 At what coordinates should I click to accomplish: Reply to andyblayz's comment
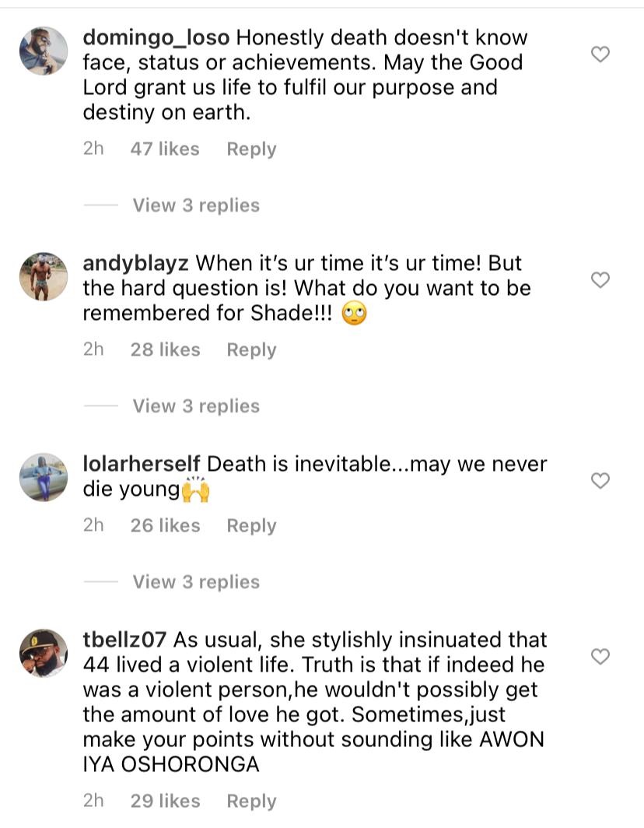[x=251, y=350]
